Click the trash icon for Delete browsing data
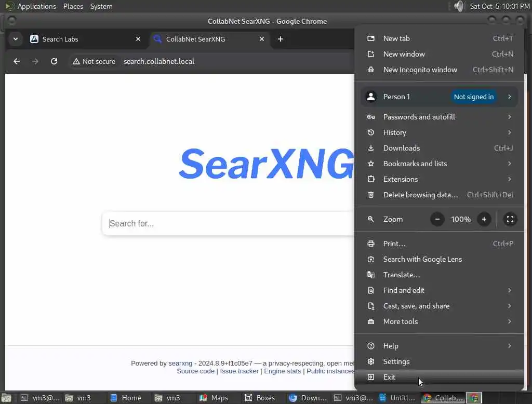Image resolution: width=532 pixels, height=404 pixels. click(371, 195)
